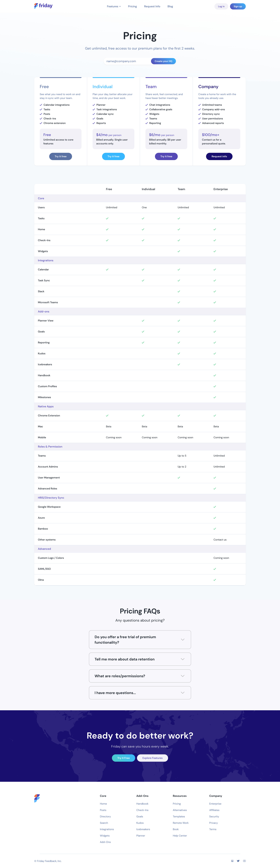Open the Book footer link
This screenshot has height=868, width=280.
point(176,829)
